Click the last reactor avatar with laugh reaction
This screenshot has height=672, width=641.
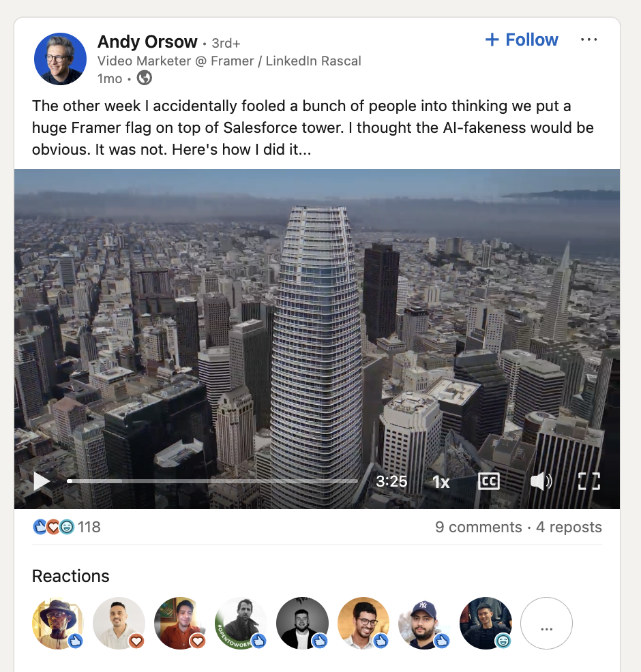tap(486, 624)
